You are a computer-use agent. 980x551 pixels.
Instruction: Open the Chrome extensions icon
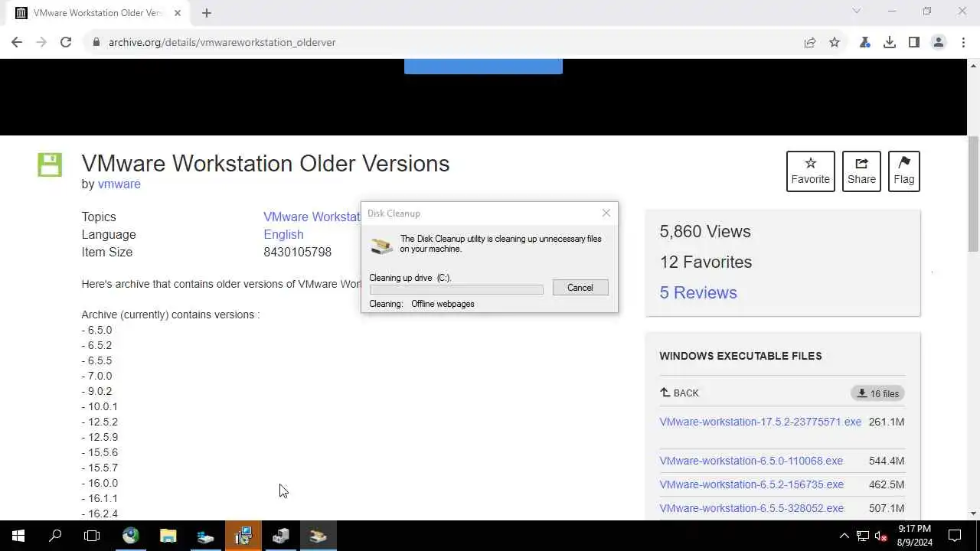(x=865, y=42)
